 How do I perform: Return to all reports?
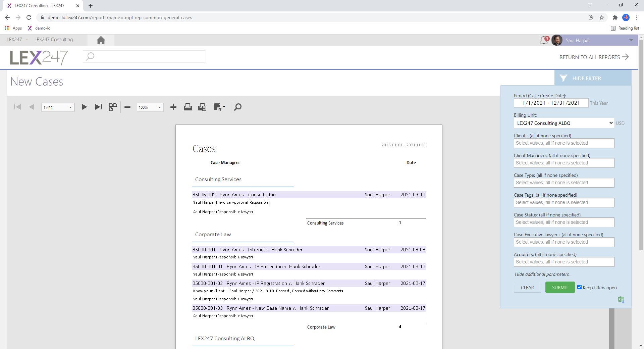[594, 57]
